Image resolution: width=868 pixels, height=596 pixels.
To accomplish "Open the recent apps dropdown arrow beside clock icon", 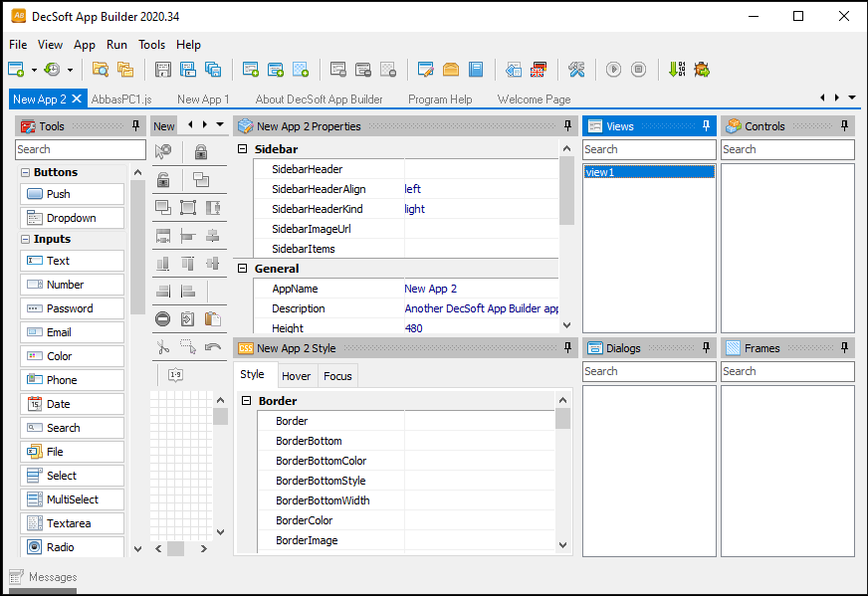I will click(x=70, y=70).
